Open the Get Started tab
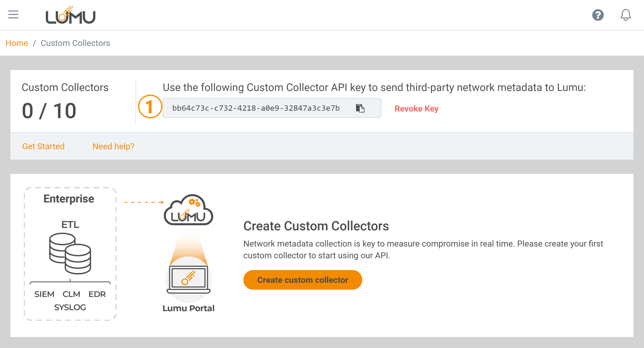The height and width of the screenshot is (348, 644). [43, 146]
